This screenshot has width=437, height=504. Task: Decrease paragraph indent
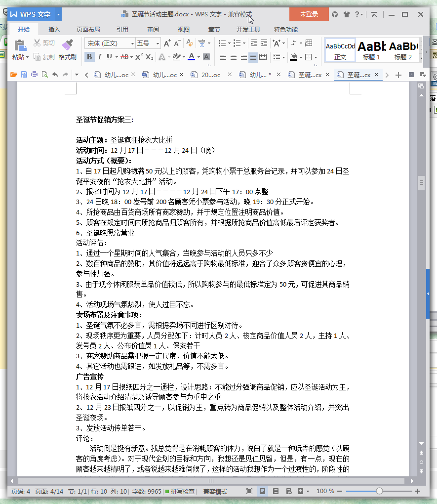(x=254, y=43)
